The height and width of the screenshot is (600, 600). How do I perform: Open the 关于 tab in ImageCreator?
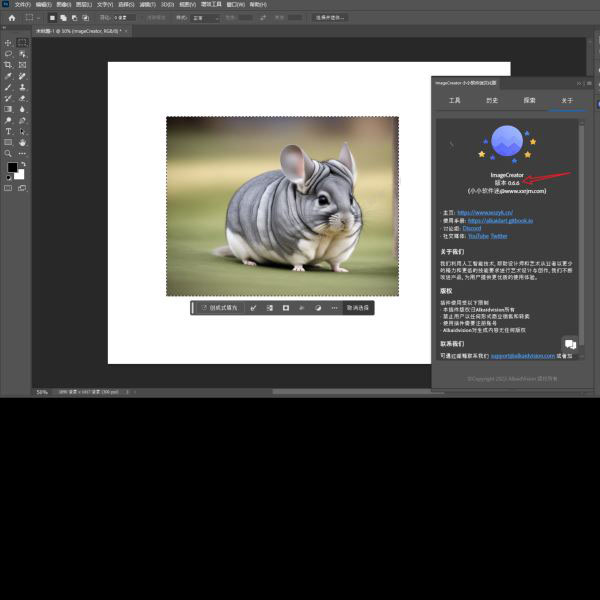567,100
